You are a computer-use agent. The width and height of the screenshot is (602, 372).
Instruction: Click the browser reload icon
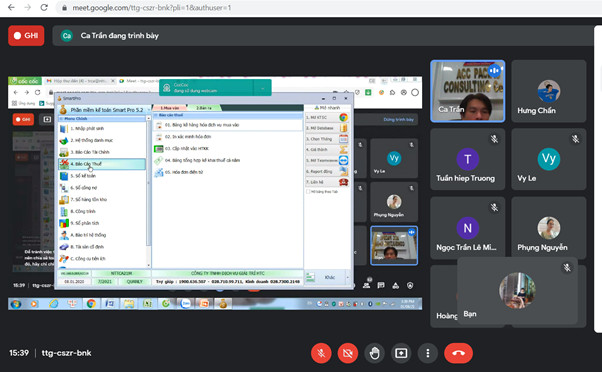pyautogui.click(x=44, y=7)
